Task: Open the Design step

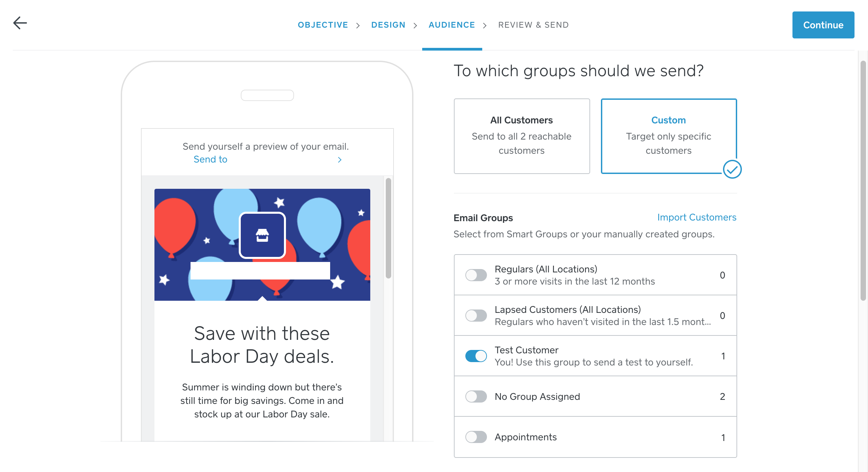Action: [388, 25]
